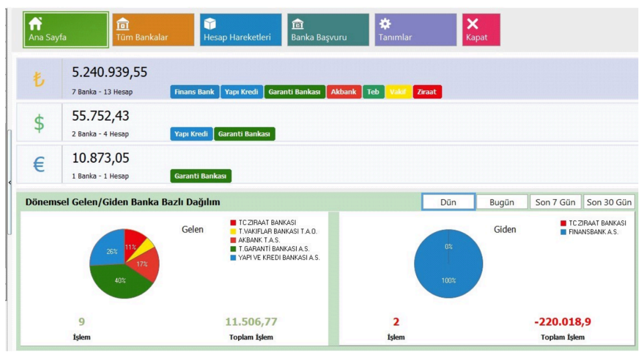Click the X icon on Kapat
The width and height of the screenshot is (644, 355).
(473, 24)
